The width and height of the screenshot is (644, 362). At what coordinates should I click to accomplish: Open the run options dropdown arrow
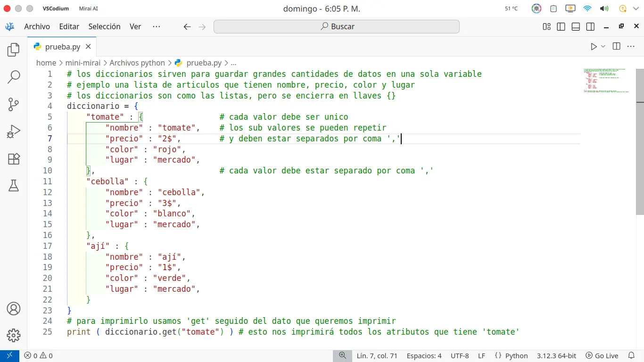click(603, 46)
